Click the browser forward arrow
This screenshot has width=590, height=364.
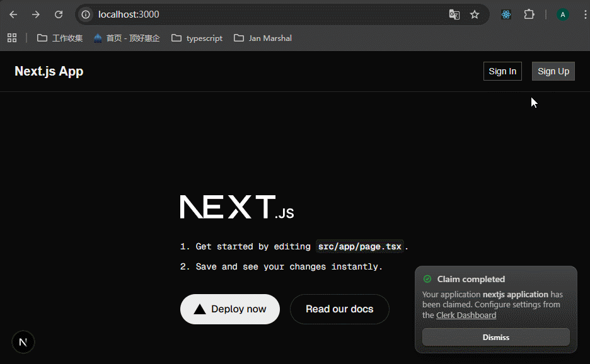point(36,14)
